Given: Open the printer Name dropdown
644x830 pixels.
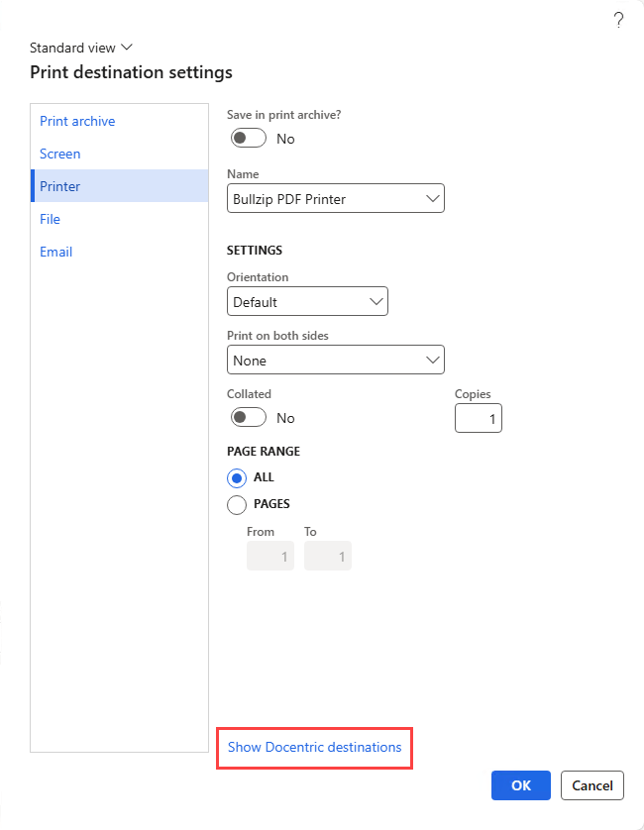Looking at the screenshot, I should 335,199.
